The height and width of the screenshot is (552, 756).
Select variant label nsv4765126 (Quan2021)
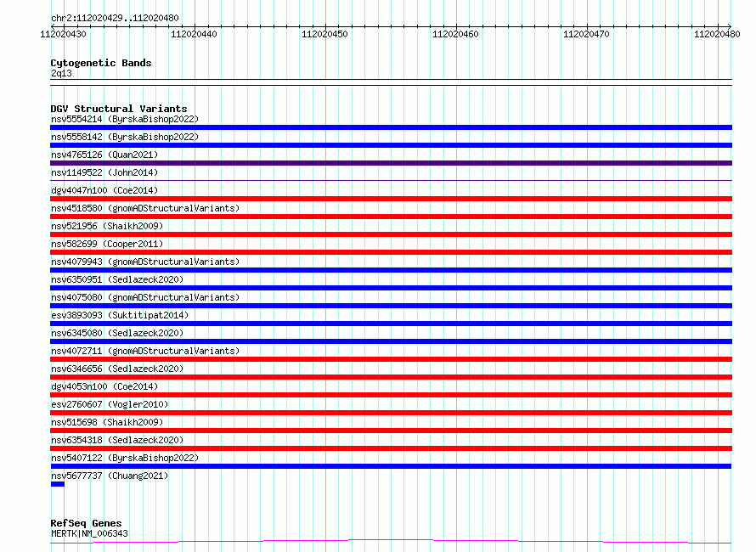[104, 155]
